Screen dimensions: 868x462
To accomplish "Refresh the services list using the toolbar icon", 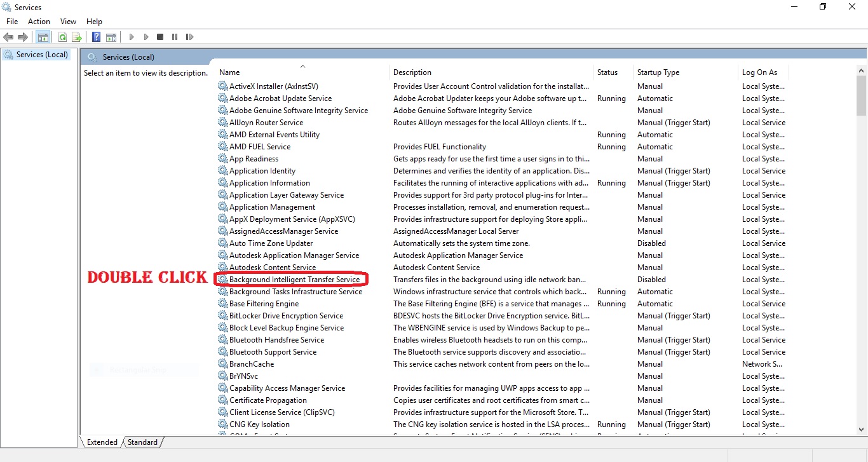I will (x=63, y=37).
